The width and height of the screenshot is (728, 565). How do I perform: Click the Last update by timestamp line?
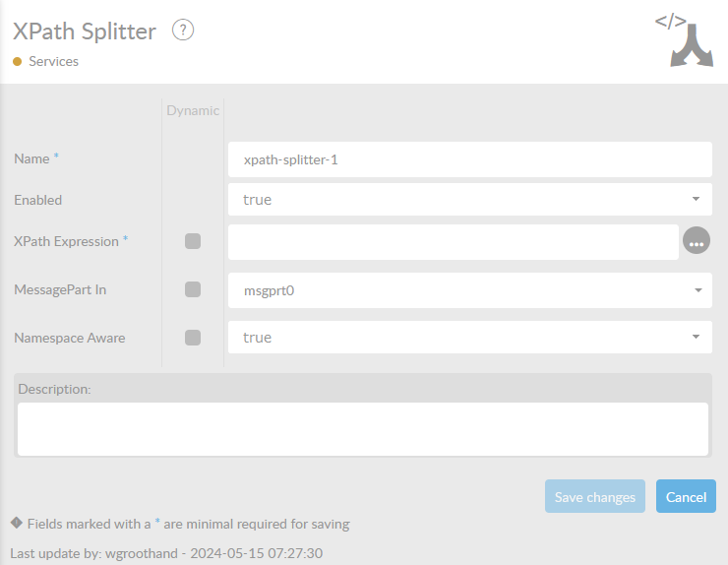(x=166, y=553)
